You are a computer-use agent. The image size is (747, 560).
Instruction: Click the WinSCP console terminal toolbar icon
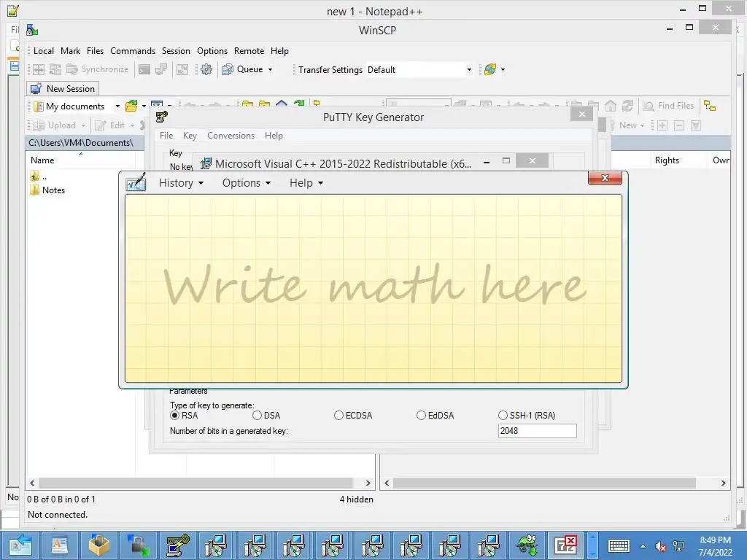(144, 69)
